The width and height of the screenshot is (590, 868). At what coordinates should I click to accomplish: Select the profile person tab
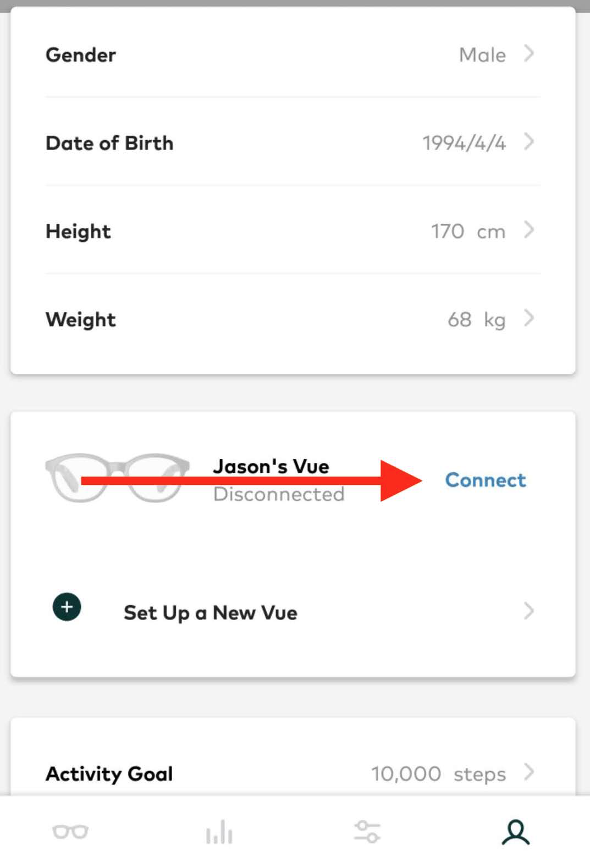(515, 832)
